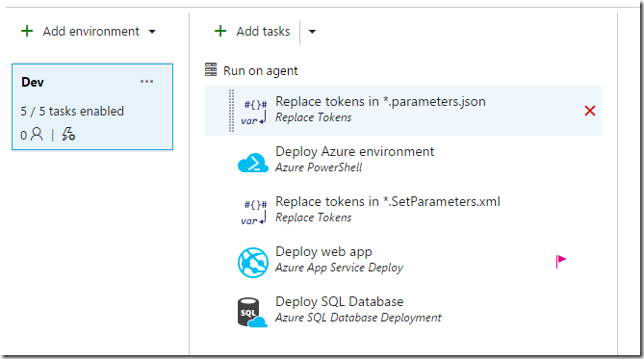
Task: Click the Add tasks button label
Action: tap(263, 31)
